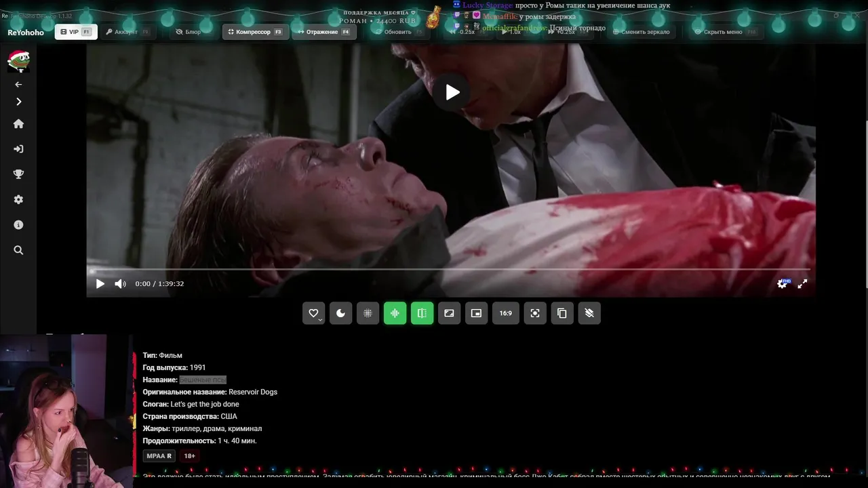Click the center focus frame button
The width and height of the screenshot is (868, 488).
535,313
